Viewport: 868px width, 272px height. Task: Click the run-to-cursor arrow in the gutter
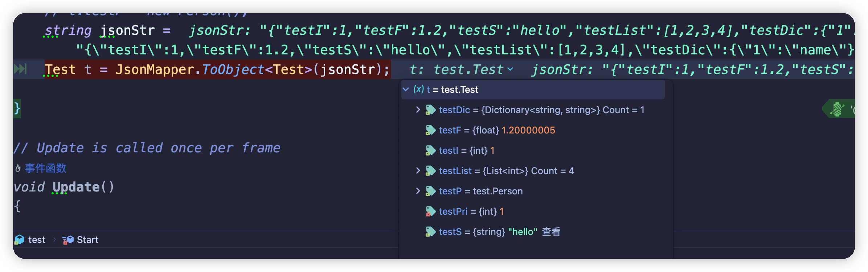click(20, 69)
